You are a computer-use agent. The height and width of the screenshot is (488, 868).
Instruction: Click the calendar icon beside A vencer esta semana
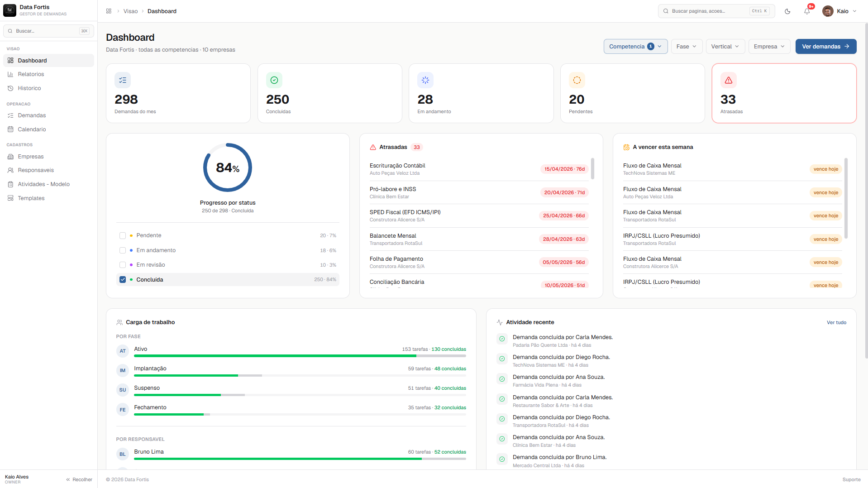(x=626, y=147)
